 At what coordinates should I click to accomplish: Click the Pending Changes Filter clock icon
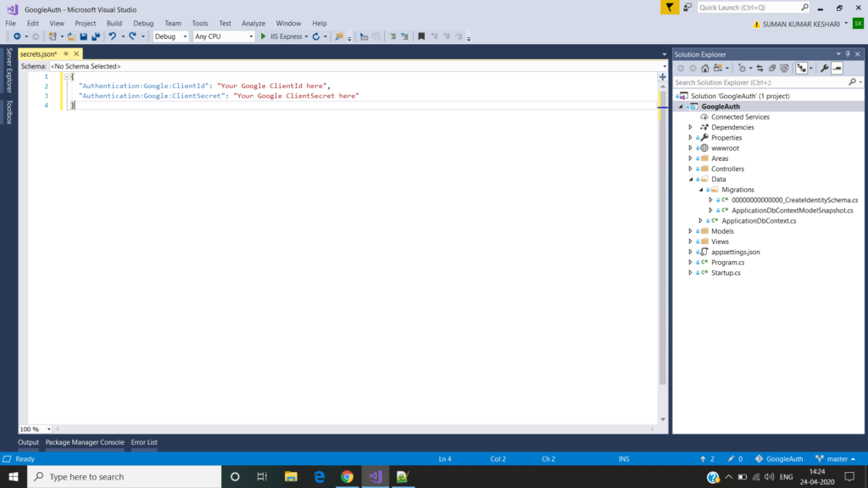point(743,68)
